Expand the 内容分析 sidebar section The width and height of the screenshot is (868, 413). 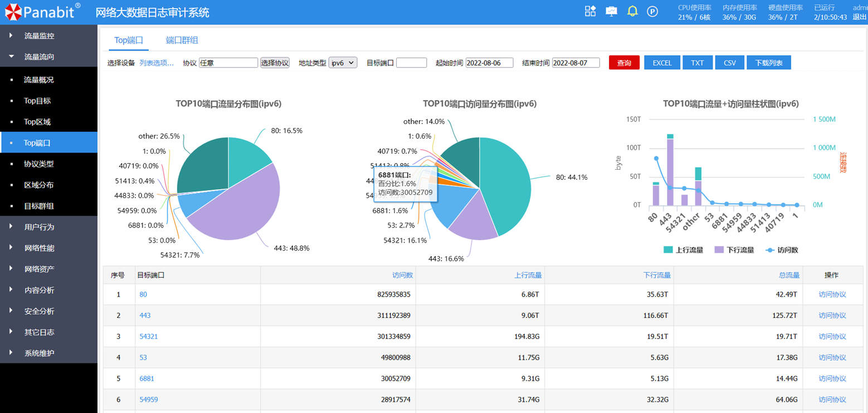click(48, 291)
